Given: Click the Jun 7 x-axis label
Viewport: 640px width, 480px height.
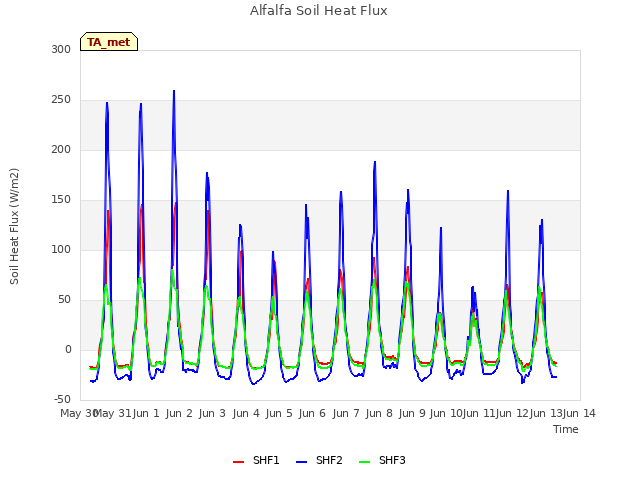Looking at the screenshot, I should [346, 413].
